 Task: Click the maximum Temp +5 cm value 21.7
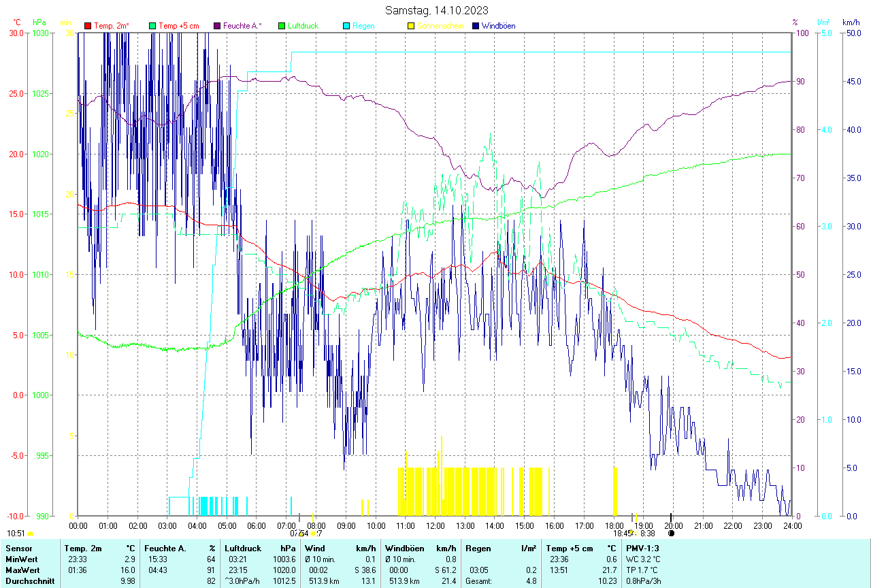(x=608, y=570)
